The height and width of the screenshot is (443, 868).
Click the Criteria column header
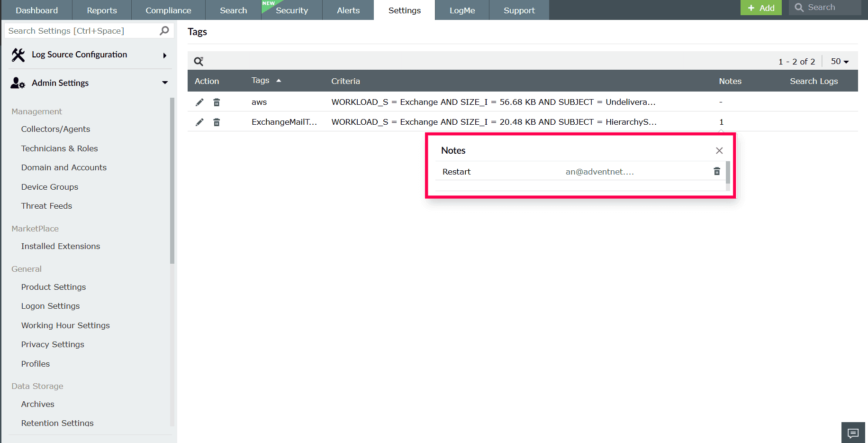tap(345, 81)
